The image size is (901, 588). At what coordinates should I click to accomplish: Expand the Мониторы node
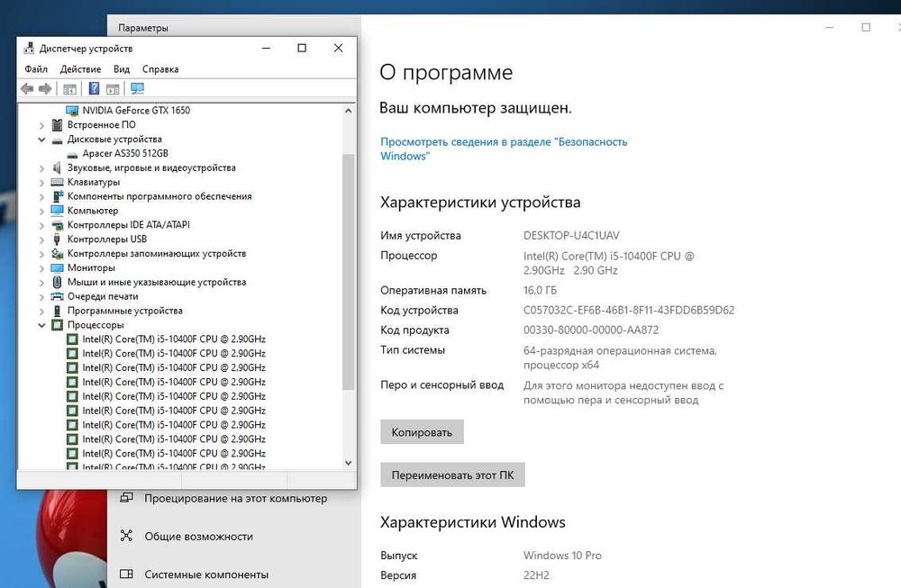[x=41, y=268]
